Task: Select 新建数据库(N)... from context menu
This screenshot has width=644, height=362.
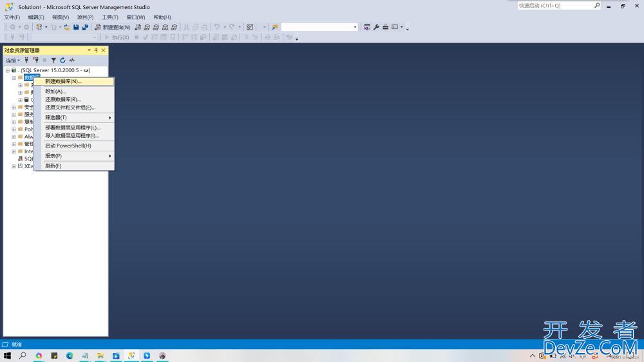Action: point(63,82)
